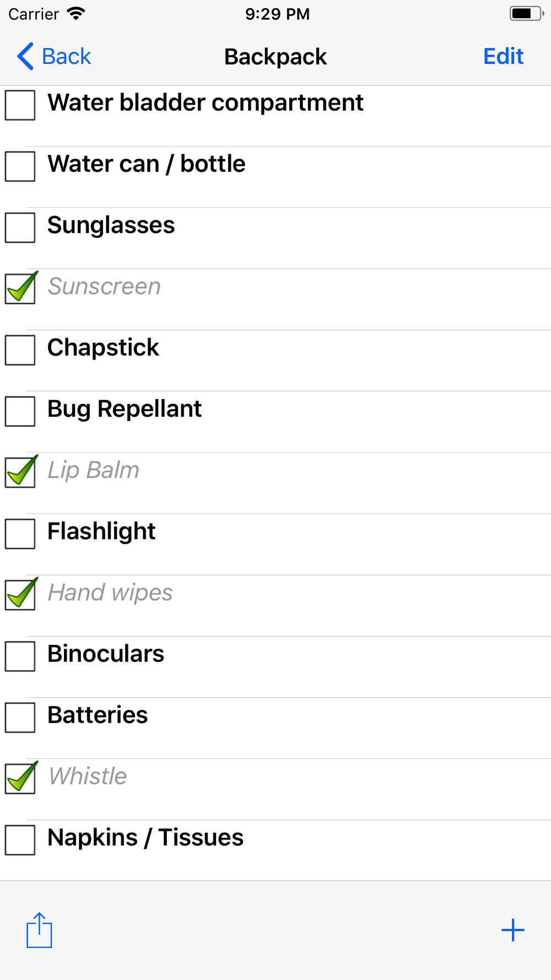Tap the back chevron arrow
Image resolution: width=551 pixels, height=980 pixels.
click(25, 56)
